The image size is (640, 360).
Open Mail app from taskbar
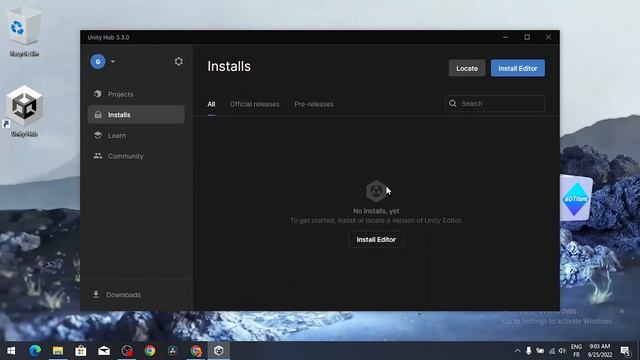coord(104,351)
